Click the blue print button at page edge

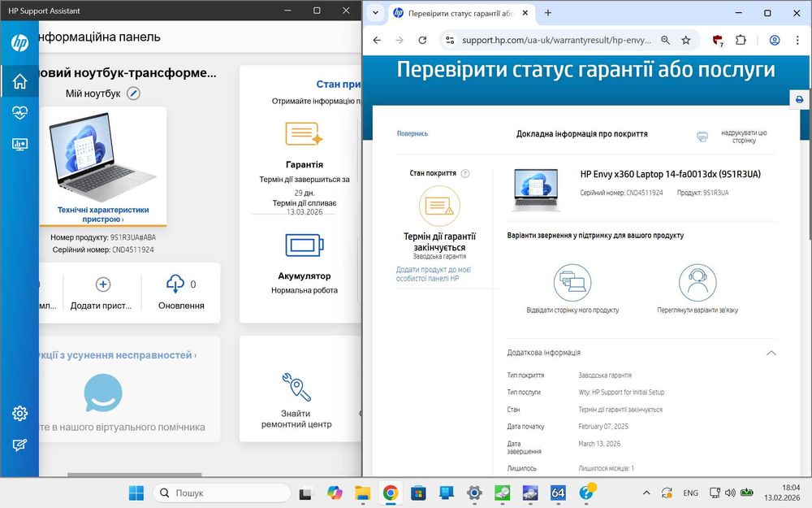800,99
